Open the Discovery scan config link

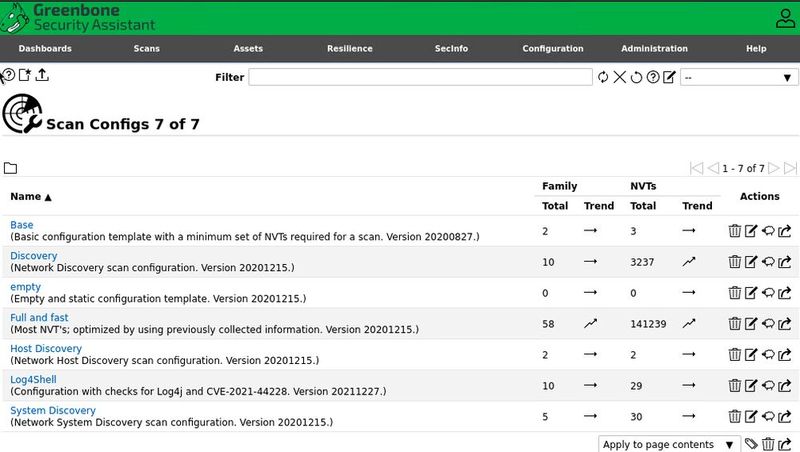[34, 256]
